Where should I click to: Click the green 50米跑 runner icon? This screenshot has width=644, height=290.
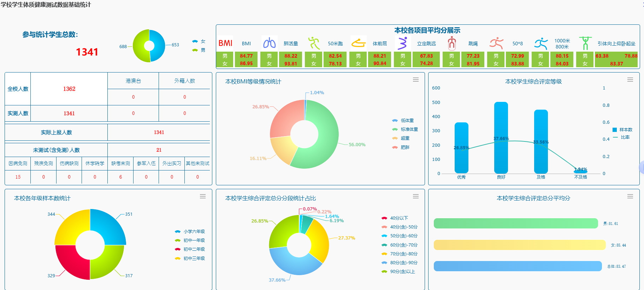pos(314,43)
